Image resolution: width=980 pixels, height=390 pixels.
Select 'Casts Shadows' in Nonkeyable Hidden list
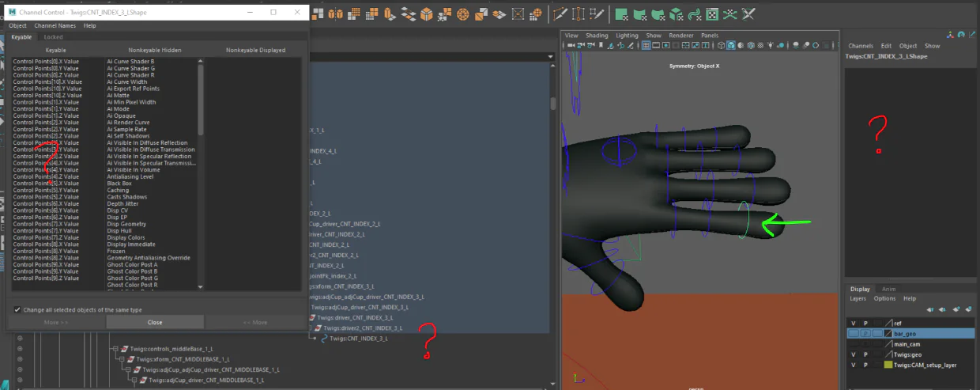click(127, 197)
